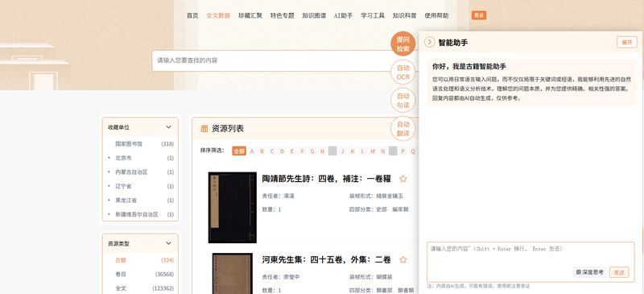Image resolution: width=644 pixels, height=294 pixels.
Task: Collapse the 收藏单位 section chevron
Action: 168,127
